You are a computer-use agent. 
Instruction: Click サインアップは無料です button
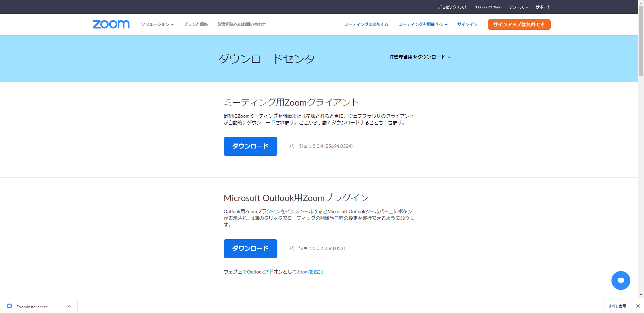tap(519, 24)
